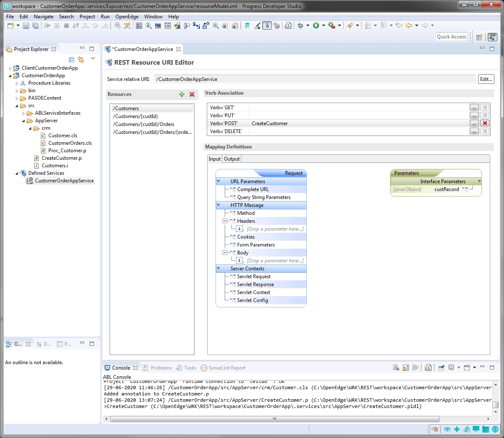Close the CustomerOrderAppService editor tab

[178, 49]
